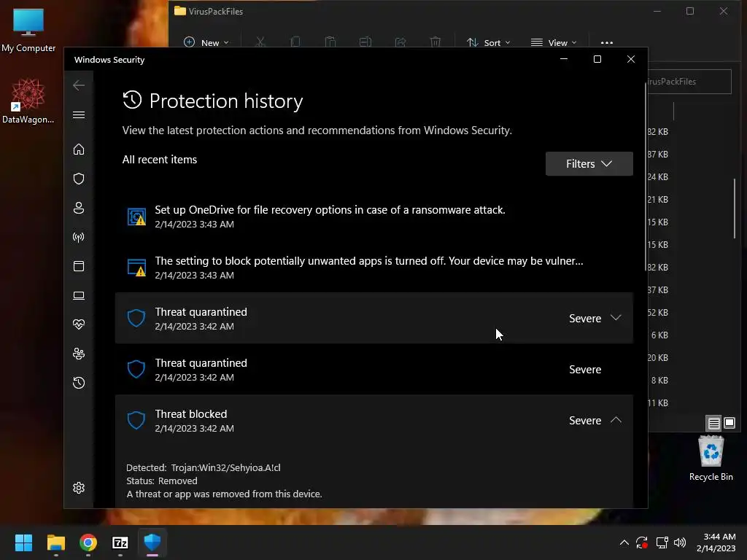Select DataWagon desktop shortcut
The width and height of the screenshot is (747, 560).
[28, 101]
